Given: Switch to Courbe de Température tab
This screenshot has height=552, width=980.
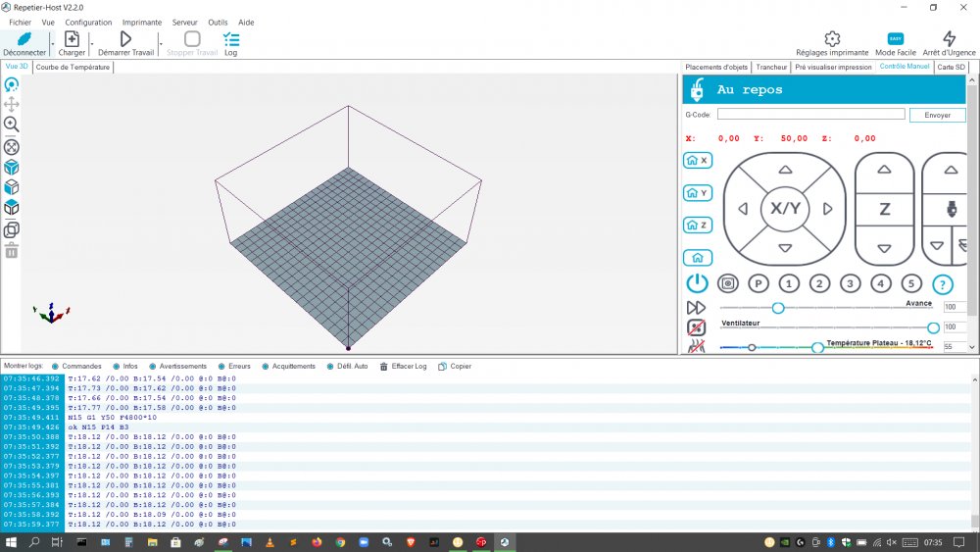Looking at the screenshot, I should tap(73, 67).
